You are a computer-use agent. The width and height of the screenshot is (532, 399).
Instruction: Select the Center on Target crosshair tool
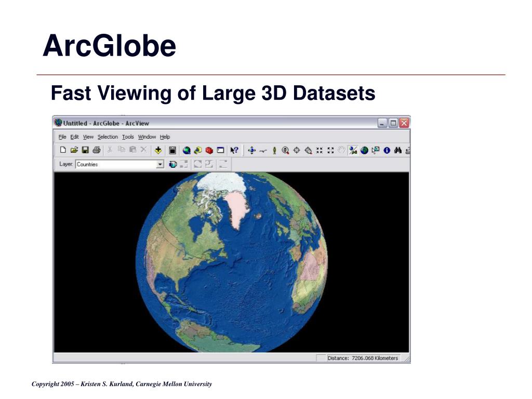click(x=297, y=150)
